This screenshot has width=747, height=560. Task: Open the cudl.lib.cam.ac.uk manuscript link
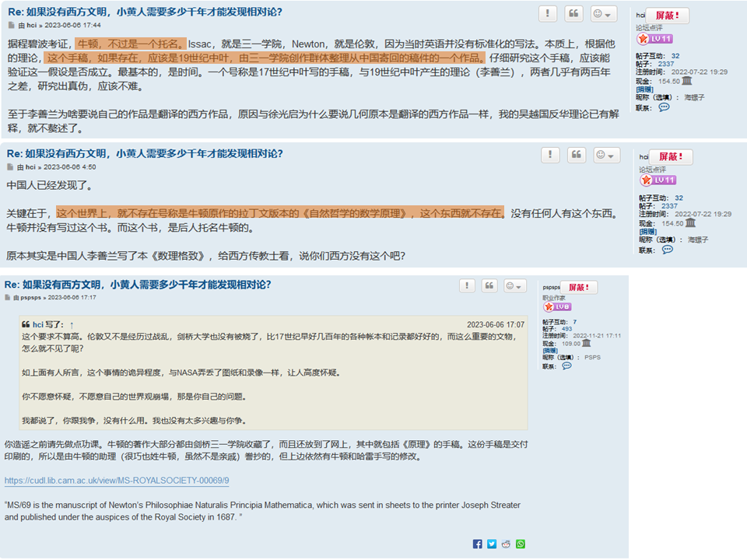[117, 481]
